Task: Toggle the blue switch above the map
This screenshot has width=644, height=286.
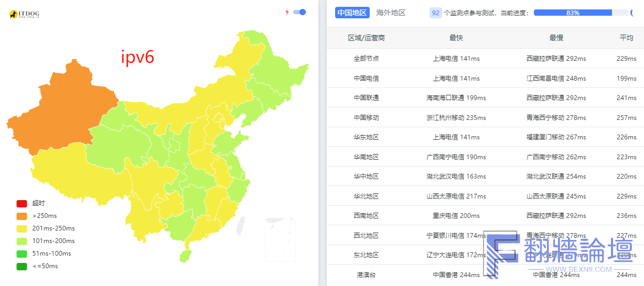Action: [x=299, y=12]
